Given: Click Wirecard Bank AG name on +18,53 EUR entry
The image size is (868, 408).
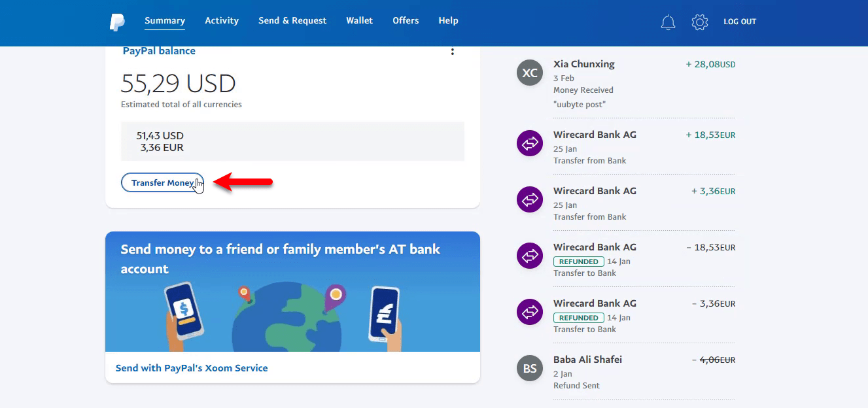Looking at the screenshot, I should point(595,135).
